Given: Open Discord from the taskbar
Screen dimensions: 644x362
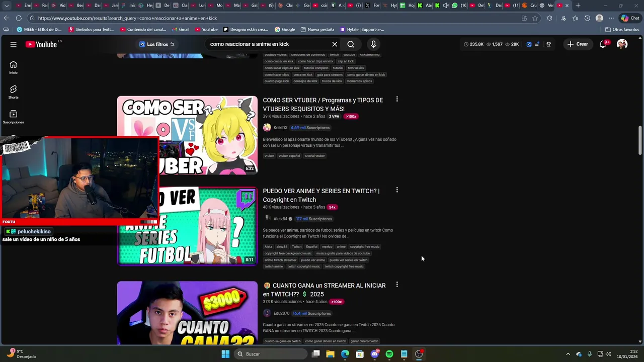Looking at the screenshot, I should (x=374, y=354).
